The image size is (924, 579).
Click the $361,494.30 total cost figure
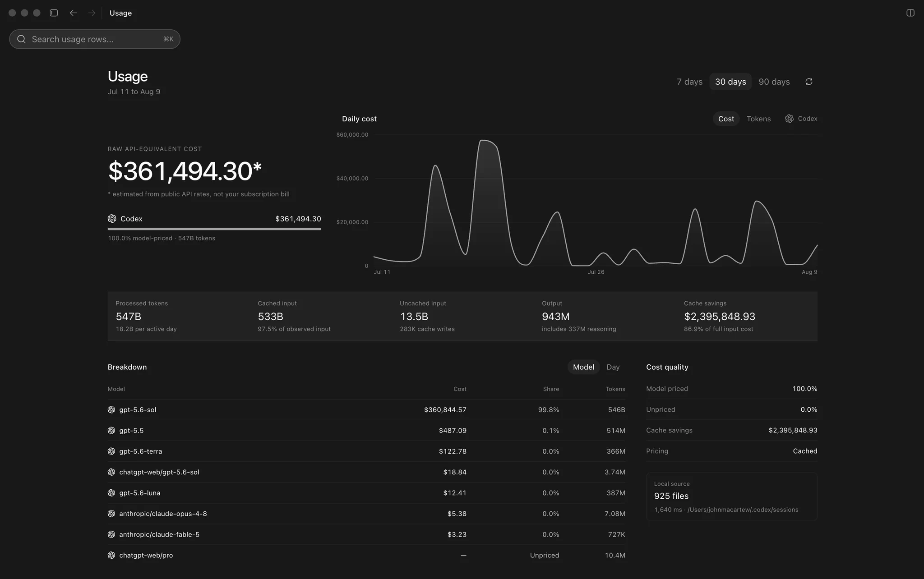185,171
